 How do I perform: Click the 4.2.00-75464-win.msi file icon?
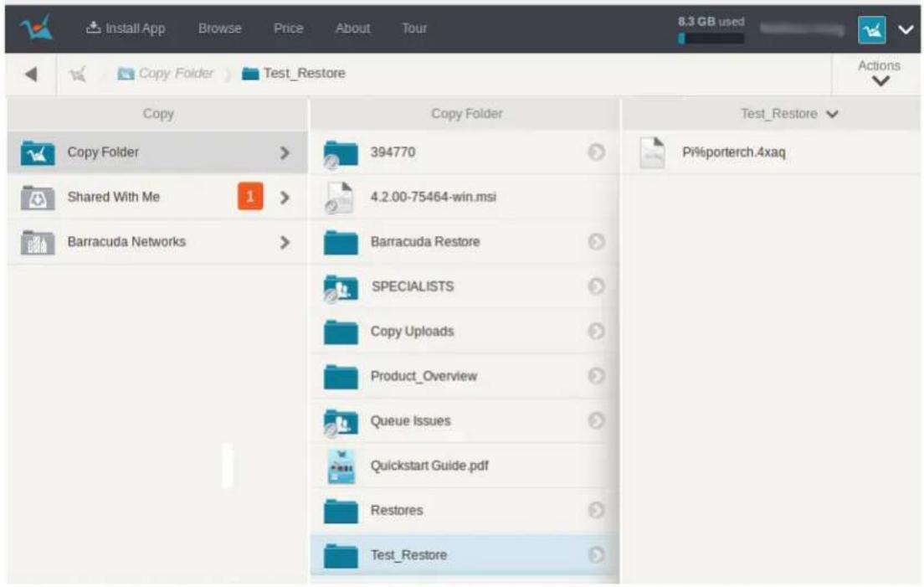click(340, 198)
